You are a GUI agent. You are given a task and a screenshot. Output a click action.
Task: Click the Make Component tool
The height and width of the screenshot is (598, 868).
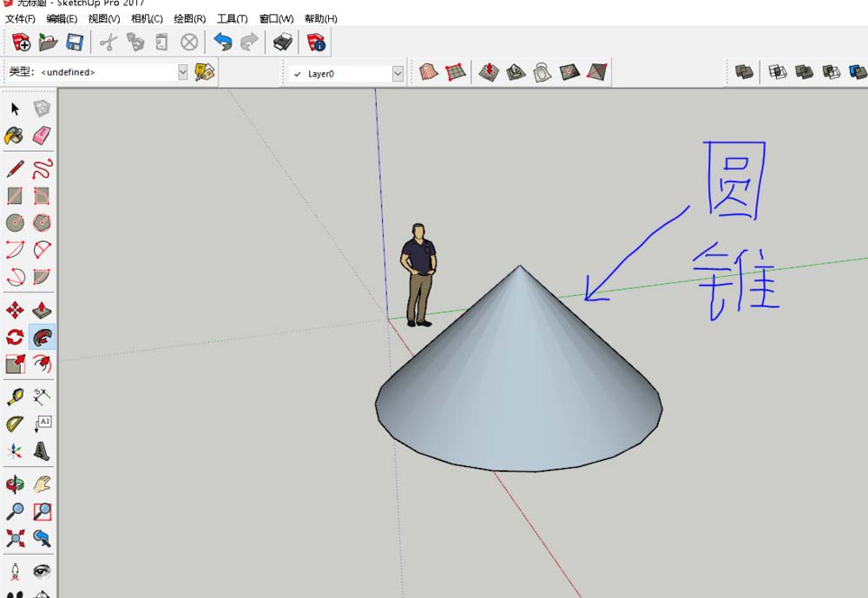pos(42,108)
